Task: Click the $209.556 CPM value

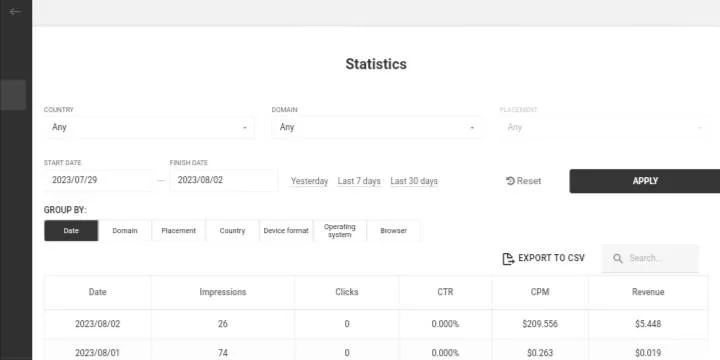Action: pyautogui.click(x=540, y=324)
